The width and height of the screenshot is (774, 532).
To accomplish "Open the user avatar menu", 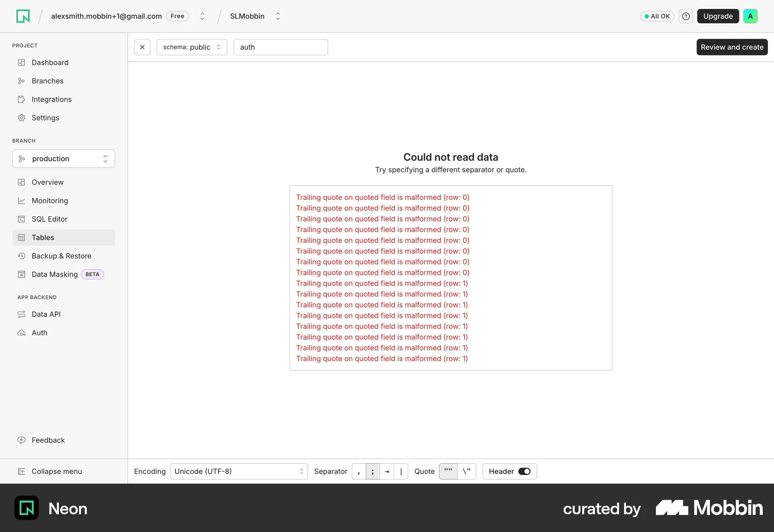I will click(x=750, y=16).
